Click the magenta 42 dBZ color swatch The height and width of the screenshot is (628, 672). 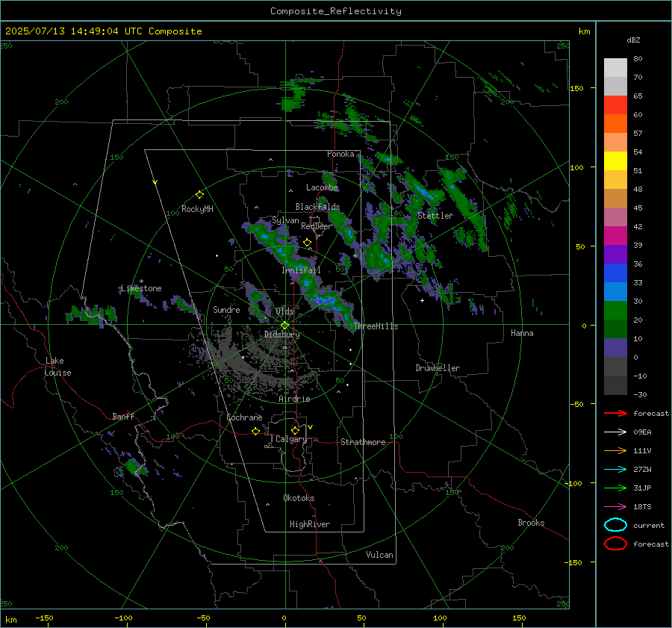[615, 235]
